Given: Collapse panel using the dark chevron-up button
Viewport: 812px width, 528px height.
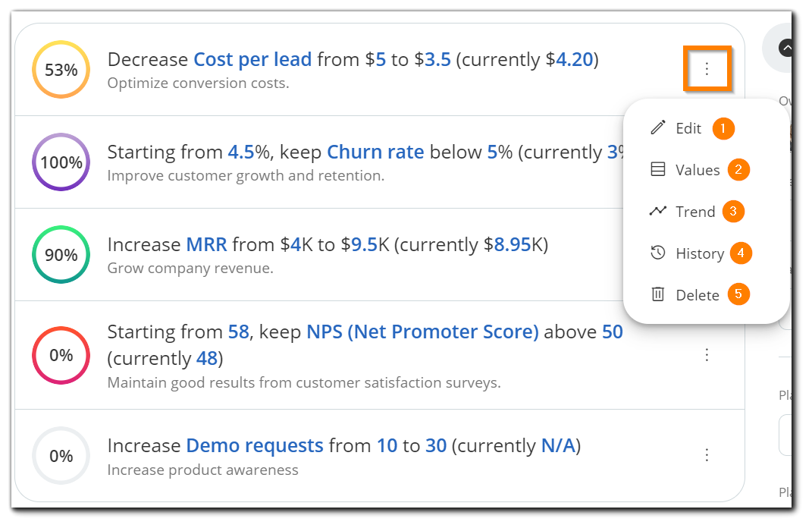Looking at the screenshot, I should click(786, 49).
